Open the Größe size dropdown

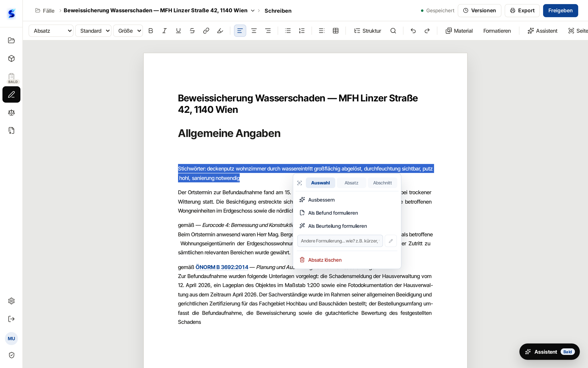pos(128,31)
